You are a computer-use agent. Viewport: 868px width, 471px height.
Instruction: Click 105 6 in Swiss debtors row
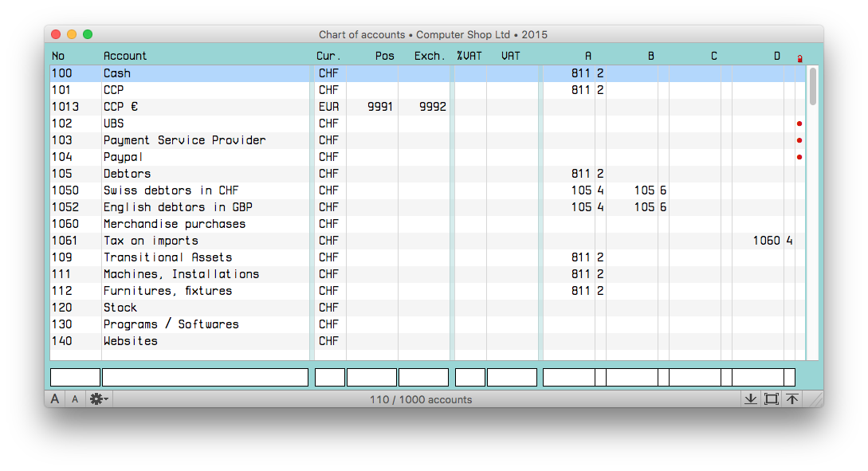pos(650,190)
